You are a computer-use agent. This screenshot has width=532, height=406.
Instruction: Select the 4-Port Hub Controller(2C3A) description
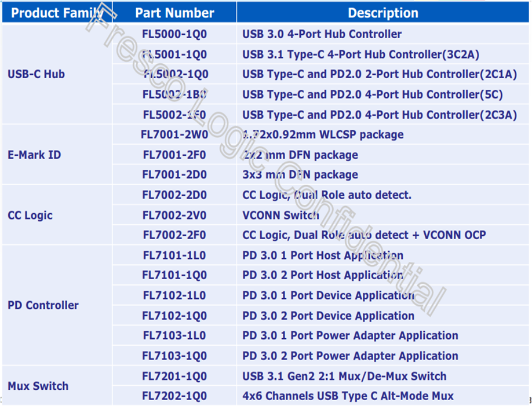tap(380, 115)
